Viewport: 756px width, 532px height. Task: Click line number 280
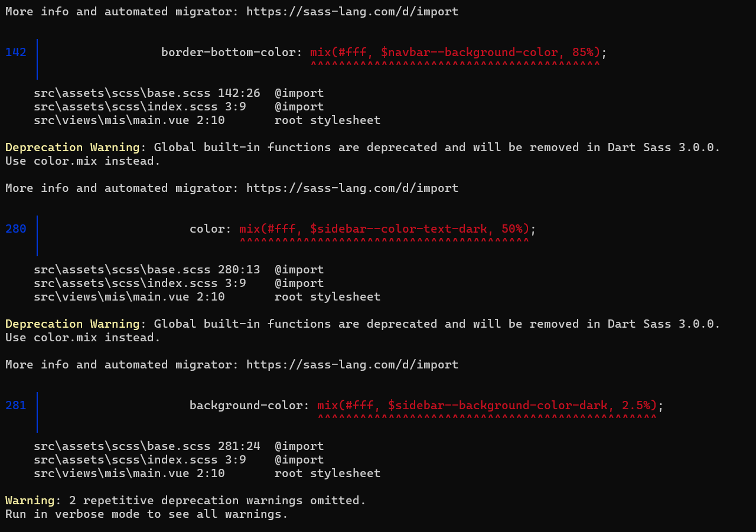click(x=16, y=229)
